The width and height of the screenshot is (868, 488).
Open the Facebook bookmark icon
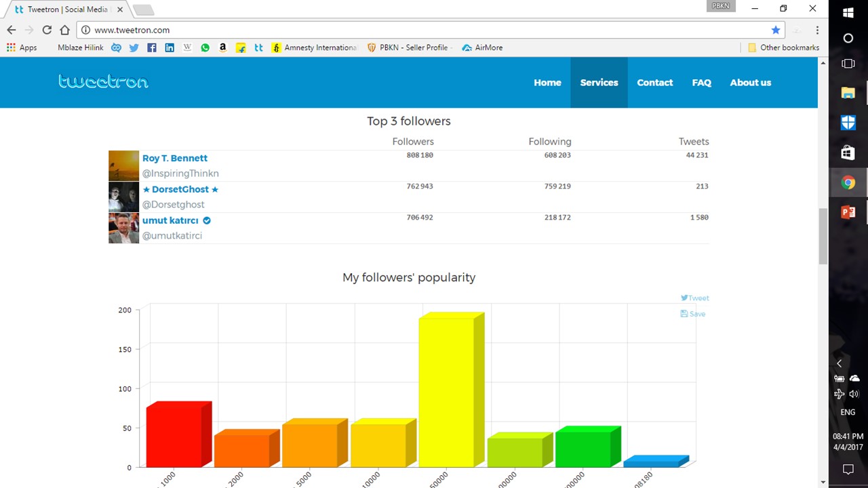(152, 47)
